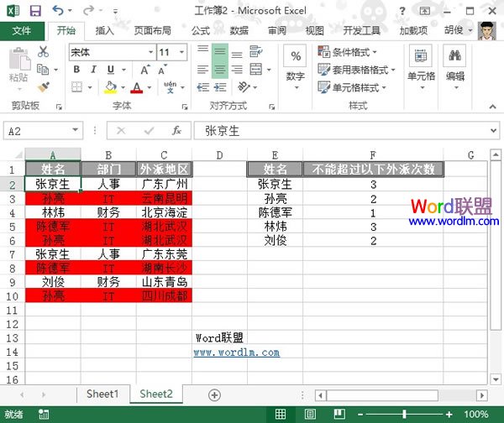Switch to Page Break Preview
The height and width of the screenshot is (423, 504).
(339, 415)
